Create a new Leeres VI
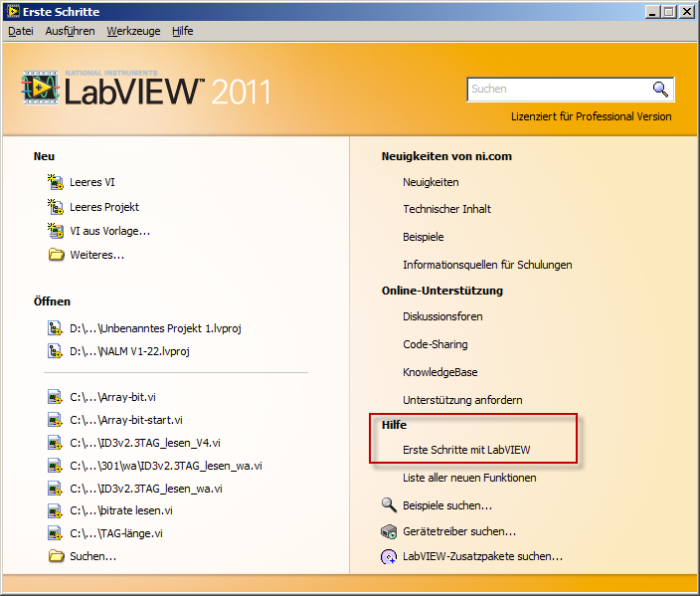Viewport: 700px width, 596px height. tap(91, 182)
